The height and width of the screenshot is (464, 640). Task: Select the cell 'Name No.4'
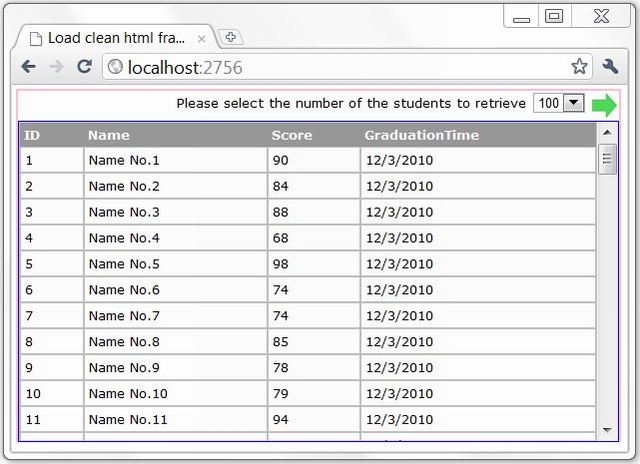click(176, 238)
